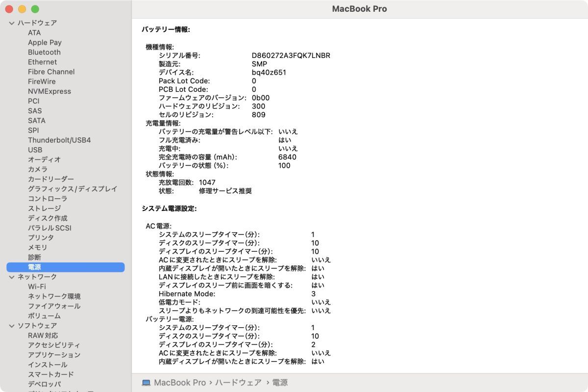Click 電源 in the path bar

280,383
